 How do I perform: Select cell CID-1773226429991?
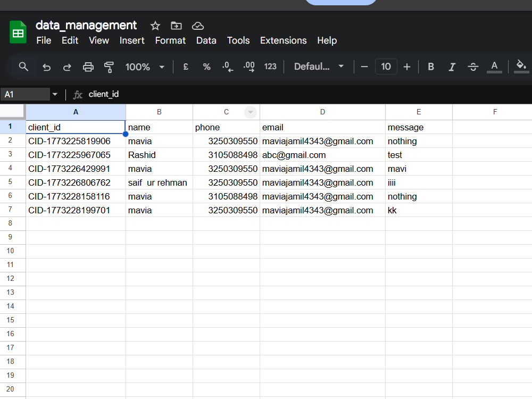[76, 169]
